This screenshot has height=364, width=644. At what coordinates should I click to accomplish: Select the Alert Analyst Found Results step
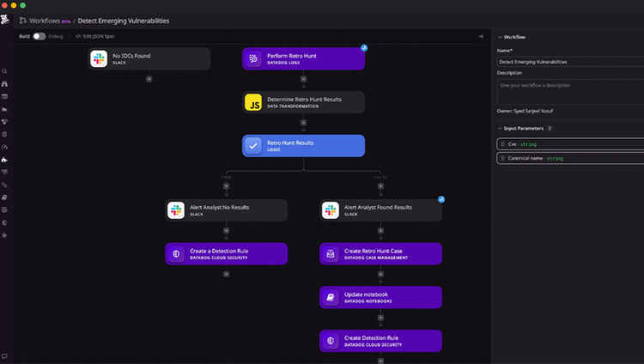tap(380, 210)
